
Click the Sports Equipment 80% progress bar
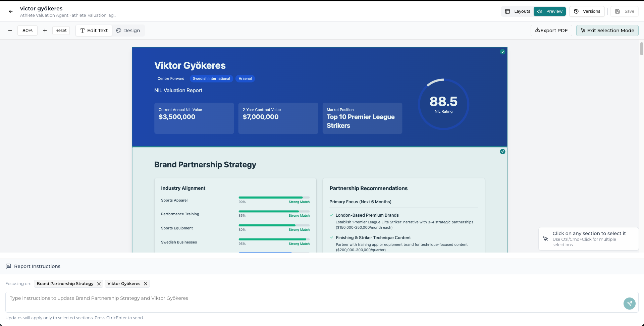click(x=274, y=225)
